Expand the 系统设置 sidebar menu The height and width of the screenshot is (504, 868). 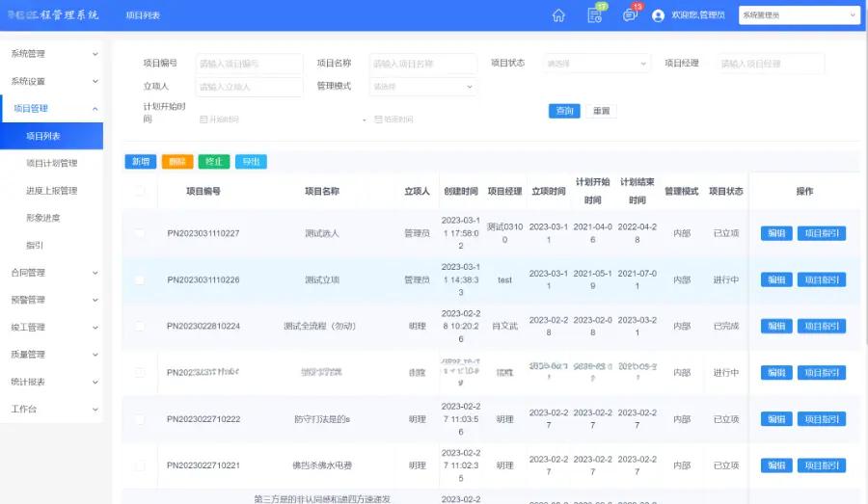click(51, 81)
